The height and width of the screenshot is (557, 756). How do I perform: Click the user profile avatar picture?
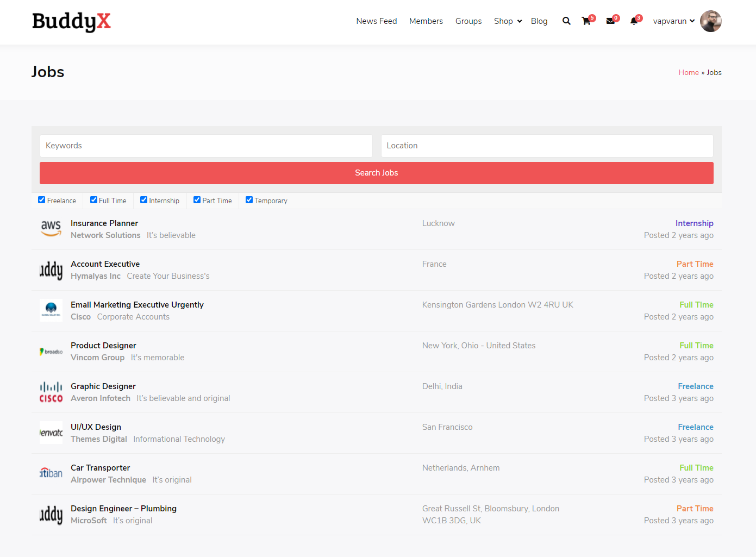click(x=710, y=21)
